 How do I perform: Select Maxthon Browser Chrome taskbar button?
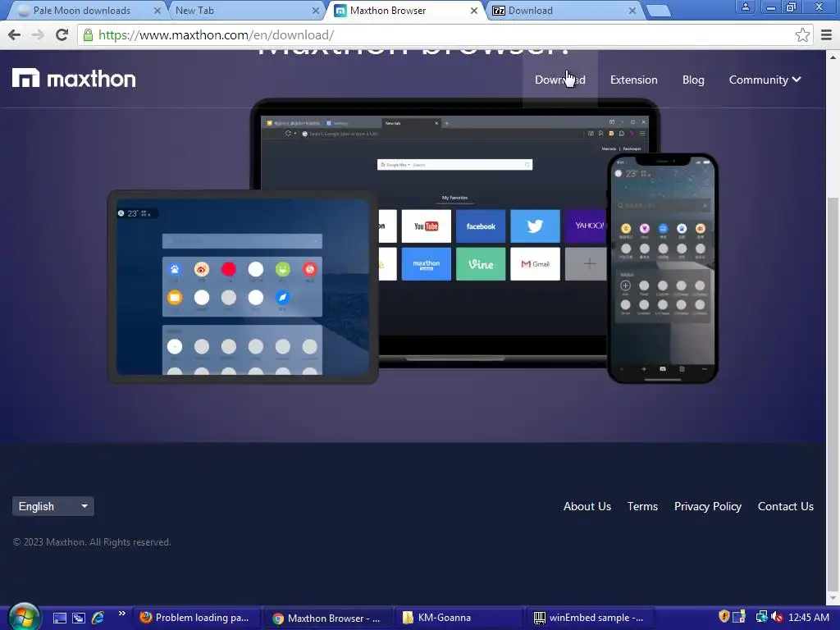pos(327,618)
